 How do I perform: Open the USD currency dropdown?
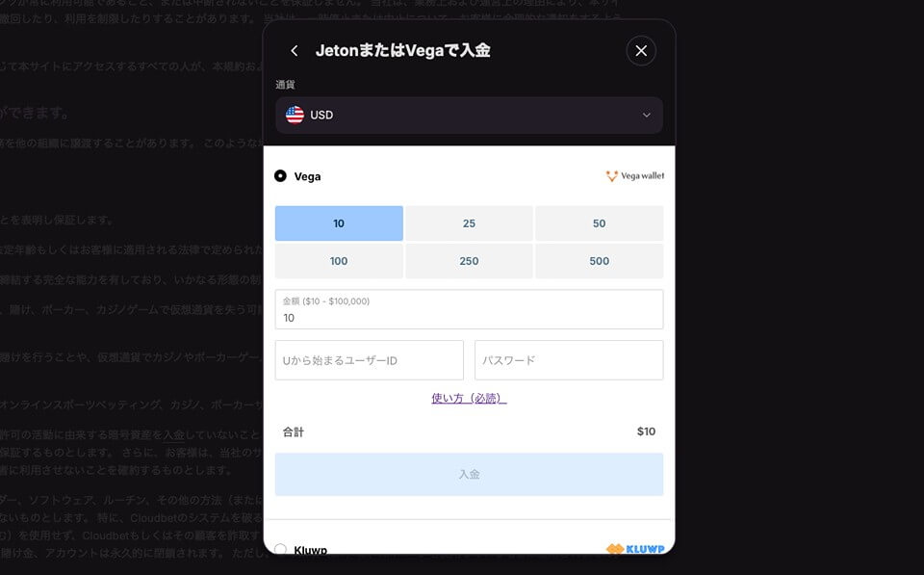pyautogui.click(x=469, y=115)
